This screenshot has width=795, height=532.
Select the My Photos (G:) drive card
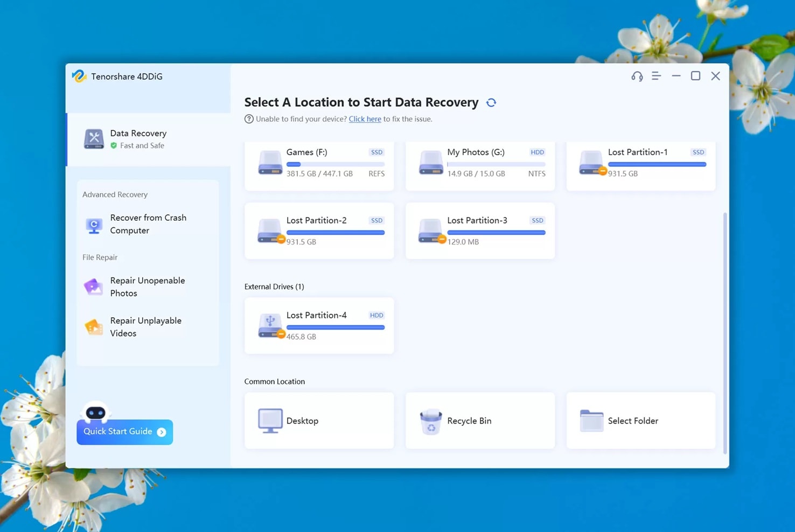tap(480, 166)
